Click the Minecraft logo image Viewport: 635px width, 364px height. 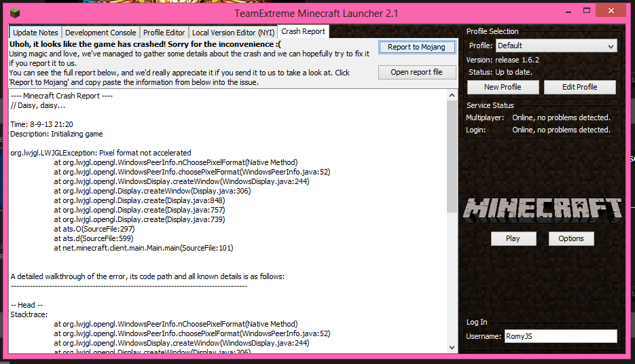point(542,210)
